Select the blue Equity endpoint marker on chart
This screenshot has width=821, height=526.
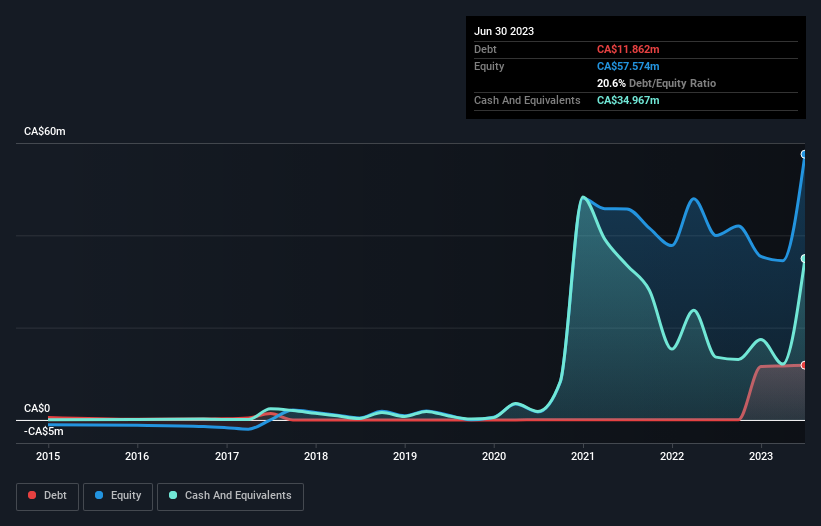click(x=804, y=154)
